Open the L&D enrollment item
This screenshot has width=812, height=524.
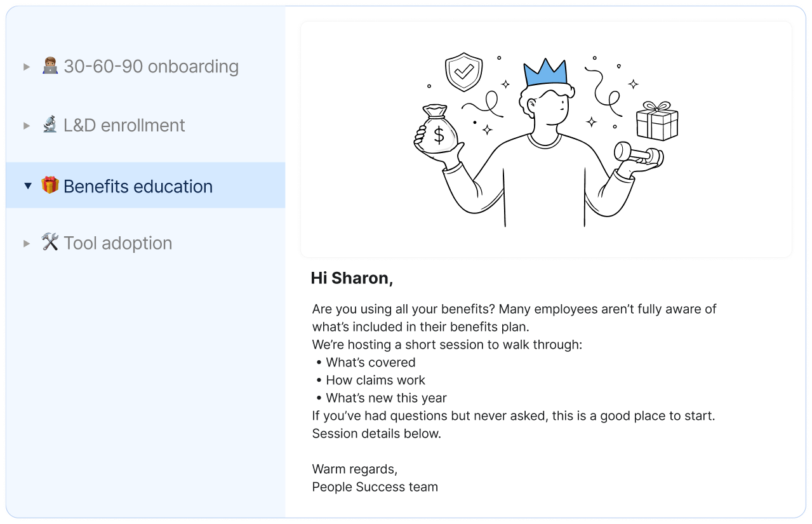[124, 126]
